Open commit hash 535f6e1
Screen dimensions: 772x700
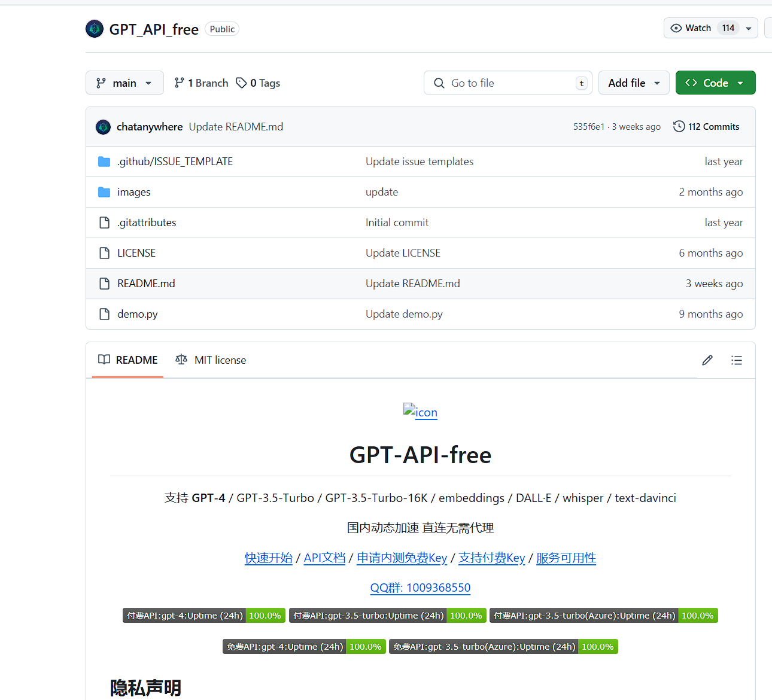pyautogui.click(x=589, y=127)
